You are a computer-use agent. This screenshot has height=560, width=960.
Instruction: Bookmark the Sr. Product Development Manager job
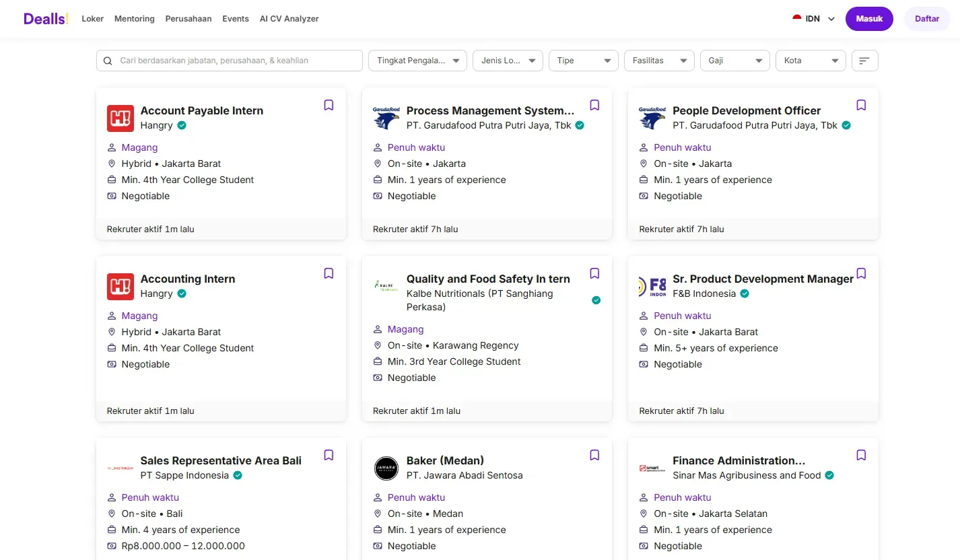(861, 273)
